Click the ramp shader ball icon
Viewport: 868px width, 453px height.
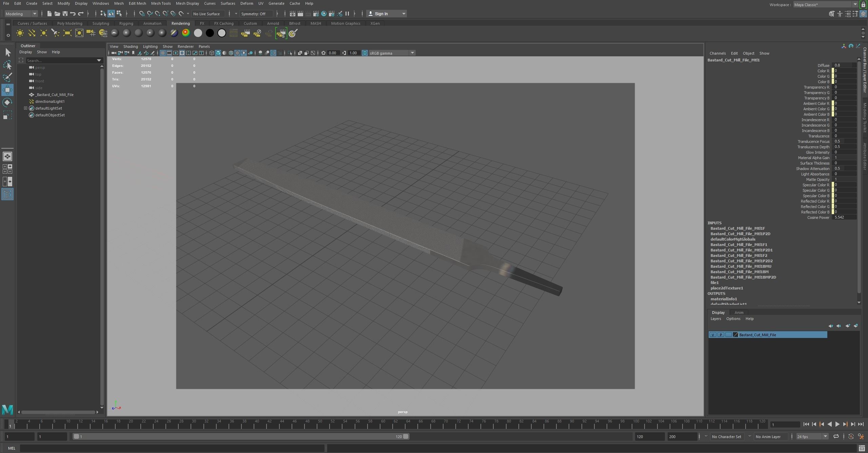(186, 33)
